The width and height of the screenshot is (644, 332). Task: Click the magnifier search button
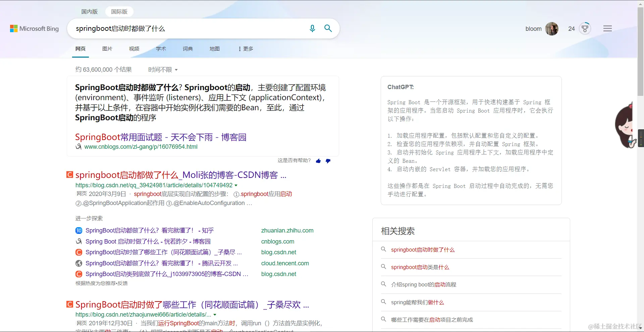[328, 28]
